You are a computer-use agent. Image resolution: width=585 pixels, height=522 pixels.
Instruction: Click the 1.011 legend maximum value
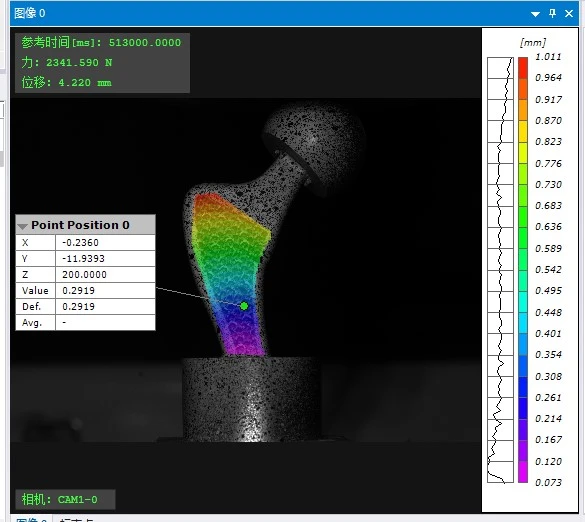click(548, 57)
